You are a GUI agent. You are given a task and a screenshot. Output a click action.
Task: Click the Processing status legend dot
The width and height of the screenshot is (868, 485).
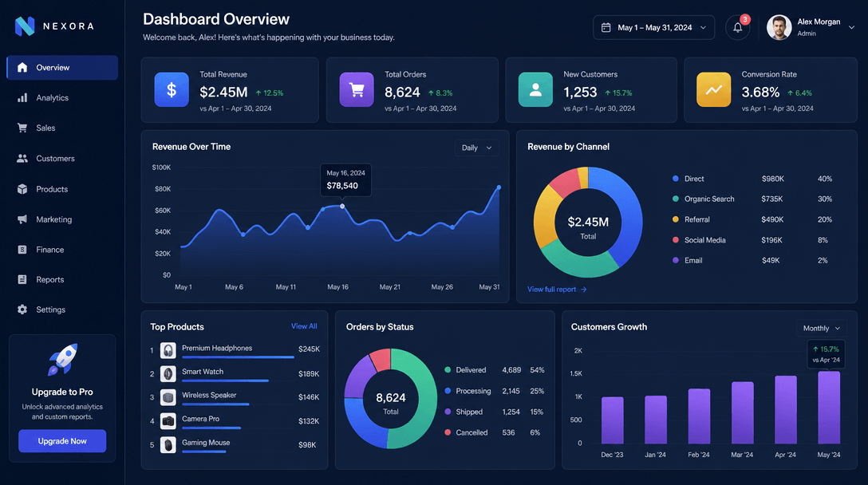[448, 391]
